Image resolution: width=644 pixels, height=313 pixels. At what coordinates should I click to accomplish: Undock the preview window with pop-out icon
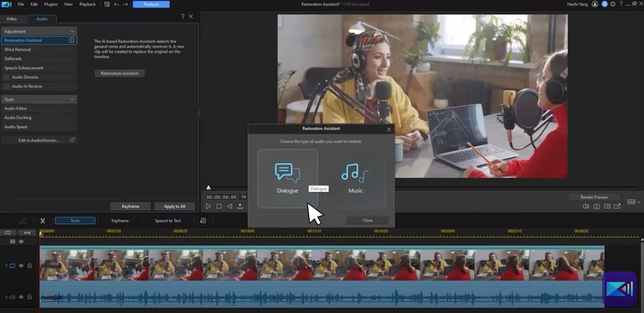point(617,207)
